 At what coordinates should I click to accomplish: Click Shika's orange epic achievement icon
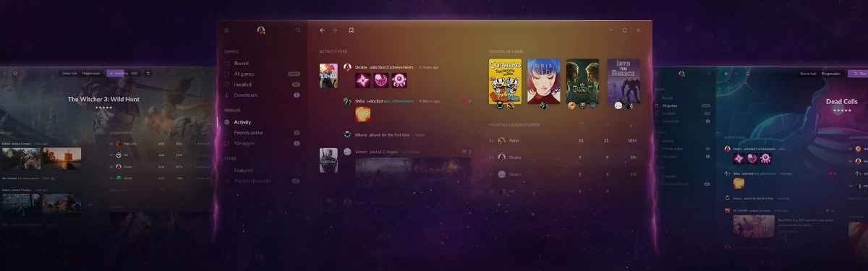coord(362,114)
